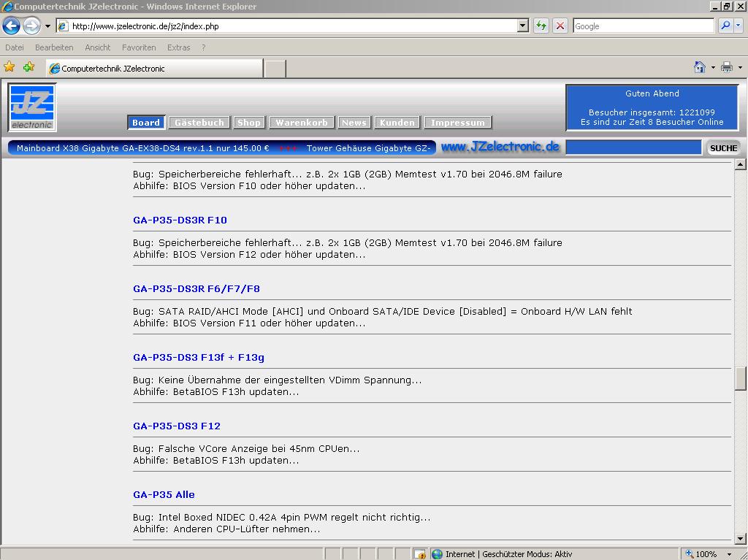748x560 pixels.
Task: Click the Google search box
Action: (644, 26)
